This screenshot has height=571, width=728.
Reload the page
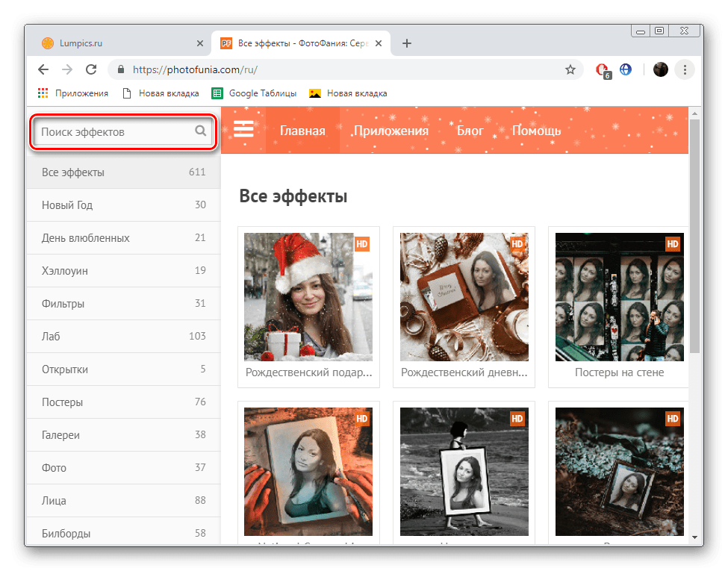coord(91,69)
